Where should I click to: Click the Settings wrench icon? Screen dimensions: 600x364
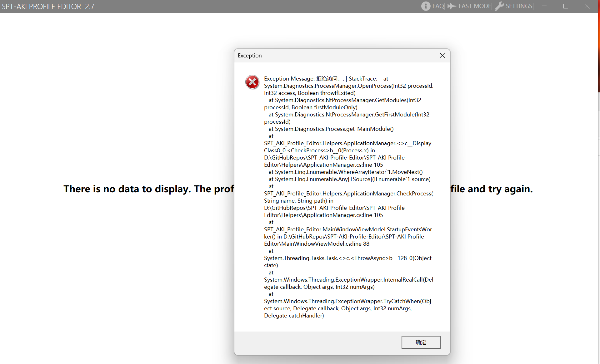(x=499, y=6)
